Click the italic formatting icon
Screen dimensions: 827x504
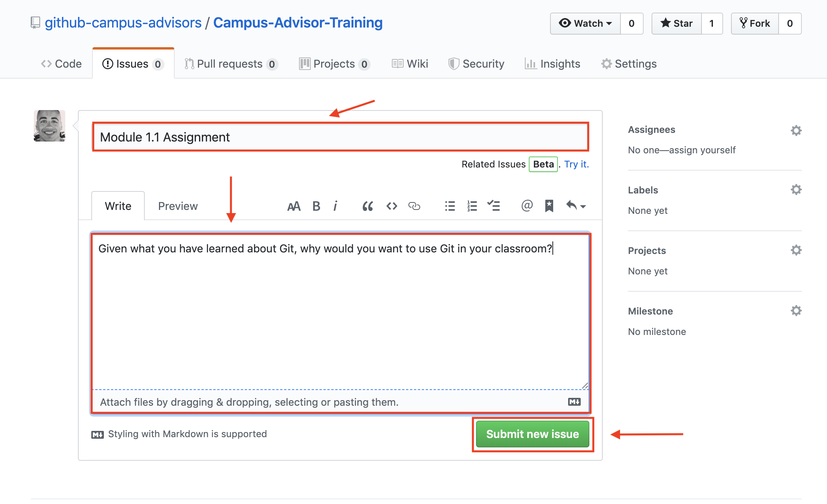(x=335, y=206)
